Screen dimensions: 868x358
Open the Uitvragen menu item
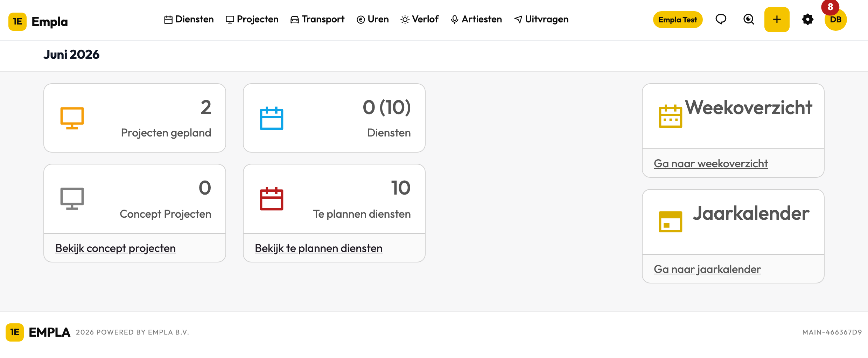coord(541,19)
